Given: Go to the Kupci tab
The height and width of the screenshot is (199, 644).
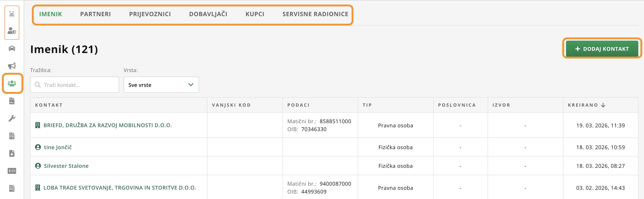Looking at the screenshot, I should pyautogui.click(x=255, y=14).
